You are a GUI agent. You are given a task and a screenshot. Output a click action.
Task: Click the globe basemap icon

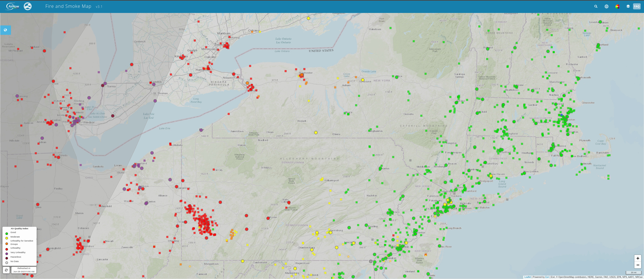click(x=606, y=6)
